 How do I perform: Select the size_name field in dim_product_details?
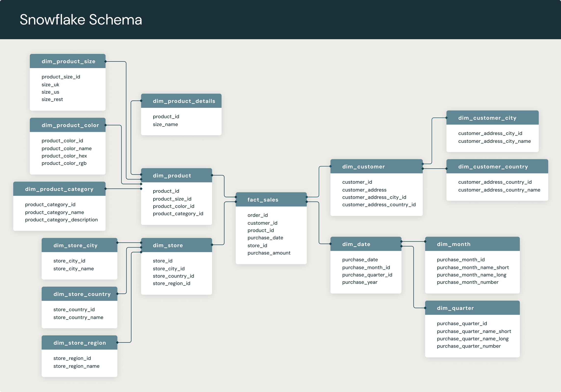coord(165,124)
